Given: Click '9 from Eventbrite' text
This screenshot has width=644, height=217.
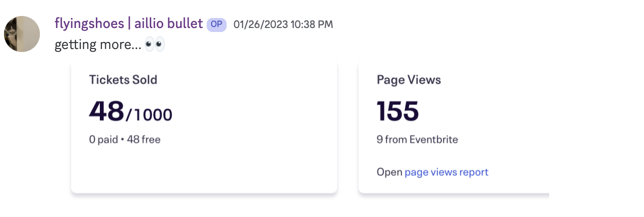Looking at the screenshot, I should point(417,139).
